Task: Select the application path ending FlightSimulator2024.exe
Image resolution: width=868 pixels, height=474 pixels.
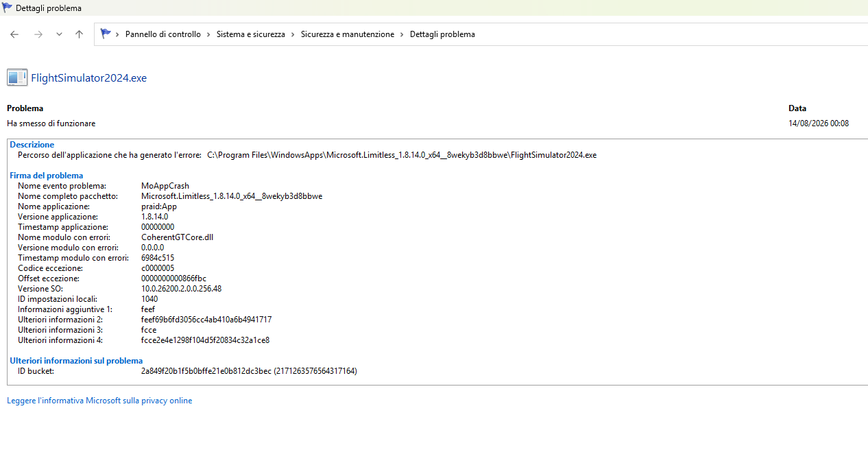Action: 402,155
